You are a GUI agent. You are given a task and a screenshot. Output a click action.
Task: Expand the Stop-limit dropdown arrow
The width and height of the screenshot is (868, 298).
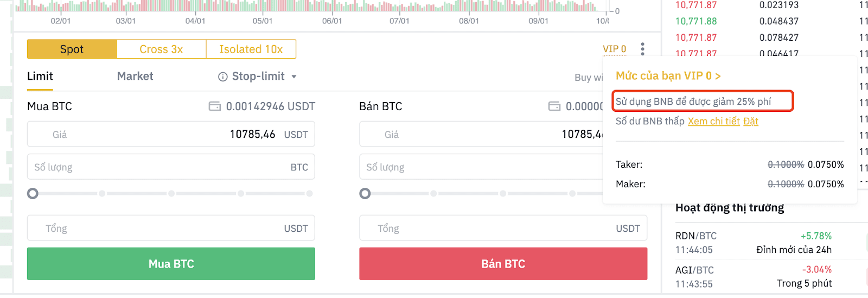294,77
